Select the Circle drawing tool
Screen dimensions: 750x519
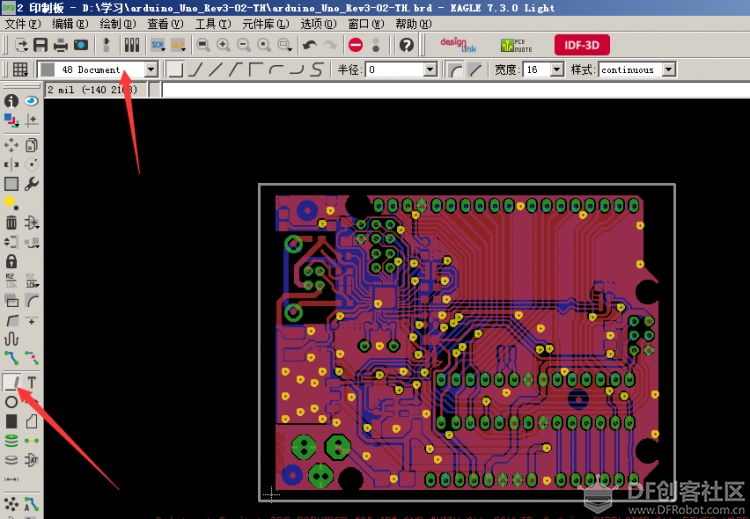pyautogui.click(x=11, y=402)
